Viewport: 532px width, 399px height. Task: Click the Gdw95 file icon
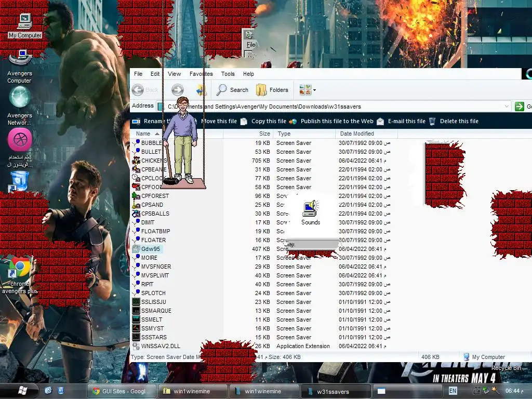136,249
